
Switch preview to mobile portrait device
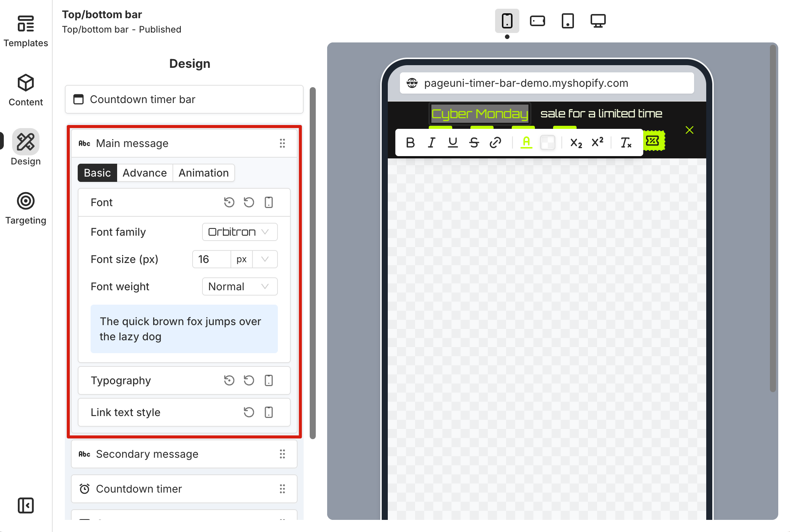[507, 21]
